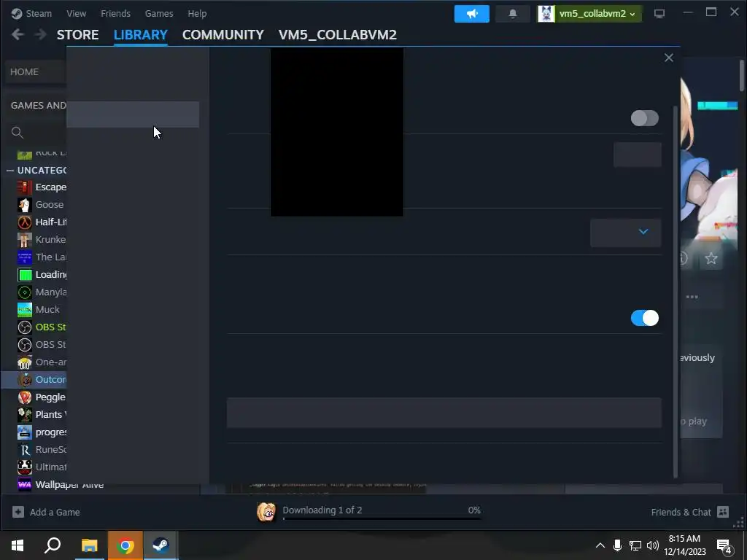Viewport: 747px width, 560px height.
Task: Select the Peggle game icon
Action: (25, 397)
